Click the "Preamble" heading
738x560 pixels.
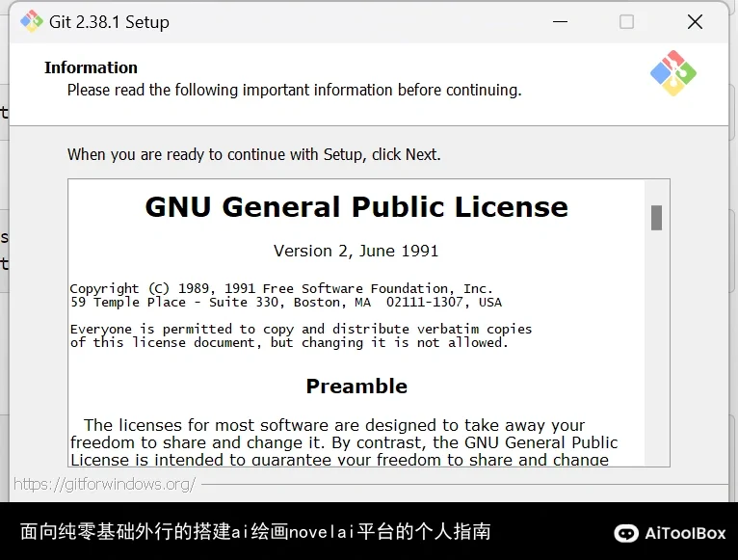point(356,387)
